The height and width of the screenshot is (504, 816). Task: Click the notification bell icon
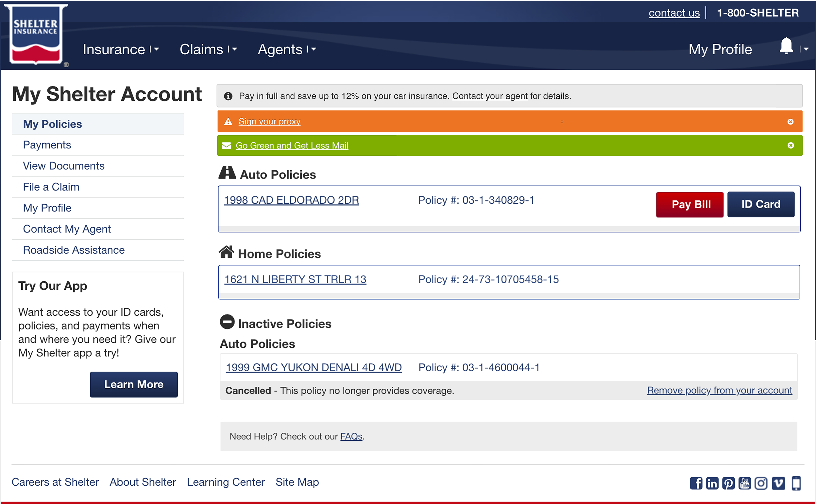pos(786,46)
